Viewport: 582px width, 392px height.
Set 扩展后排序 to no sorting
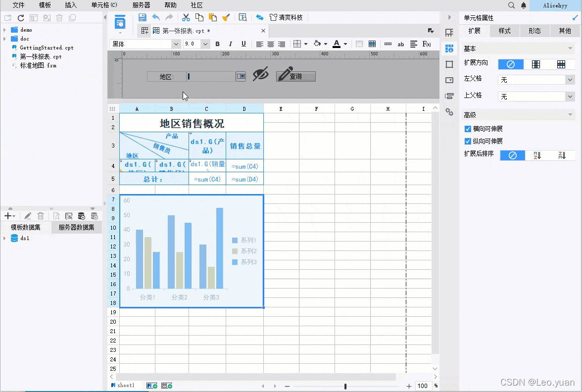click(x=513, y=155)
